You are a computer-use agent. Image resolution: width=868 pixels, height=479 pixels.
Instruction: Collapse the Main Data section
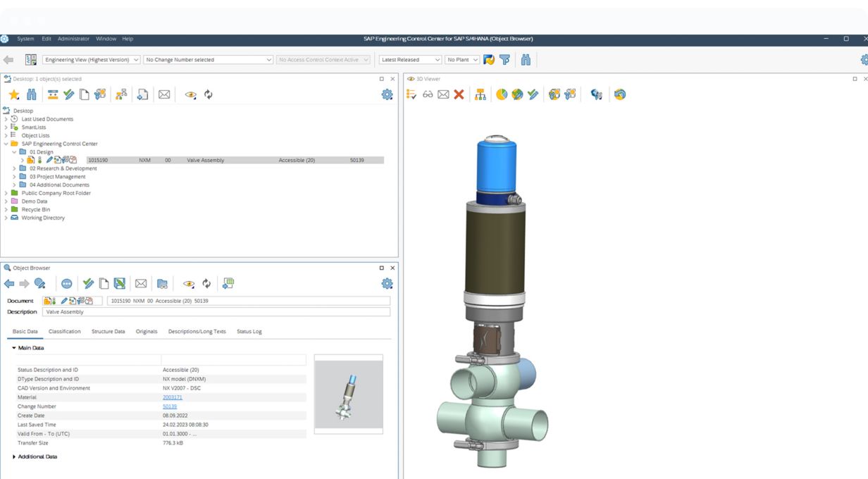pyautogui.click(x=14, y=348)
